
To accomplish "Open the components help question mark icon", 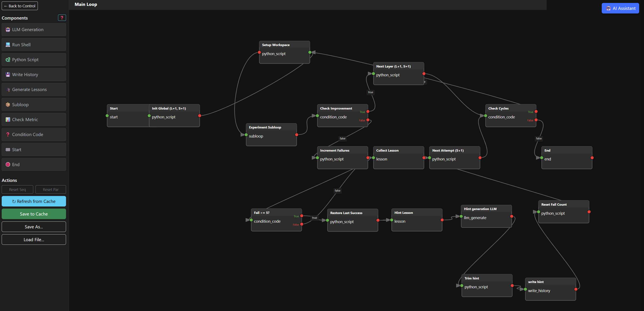I will (x=62, y=17).
